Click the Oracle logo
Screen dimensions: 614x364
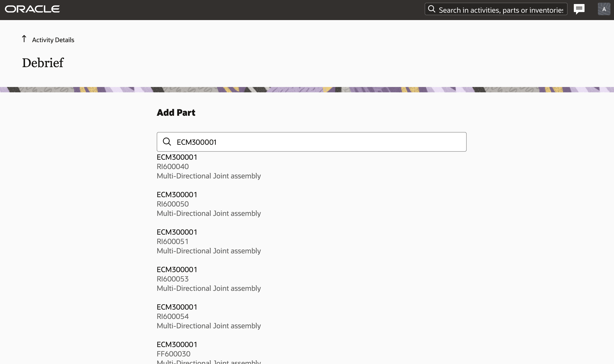pyautogui.click(x=32, y=9)
